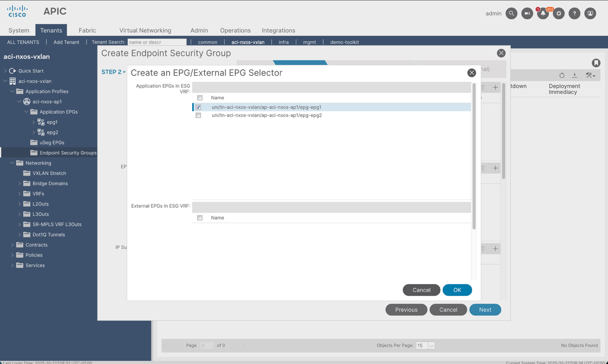Screen dimensions: 608x364
Task: Click the epg1 icon in the tree
Action: click(41, 122)
